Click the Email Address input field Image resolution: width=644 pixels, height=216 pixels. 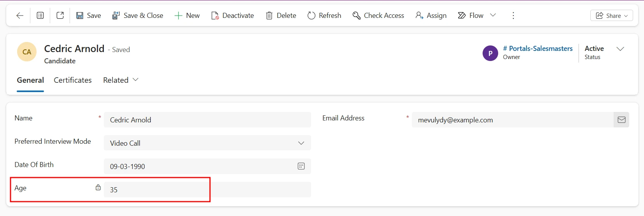(513, 120)
